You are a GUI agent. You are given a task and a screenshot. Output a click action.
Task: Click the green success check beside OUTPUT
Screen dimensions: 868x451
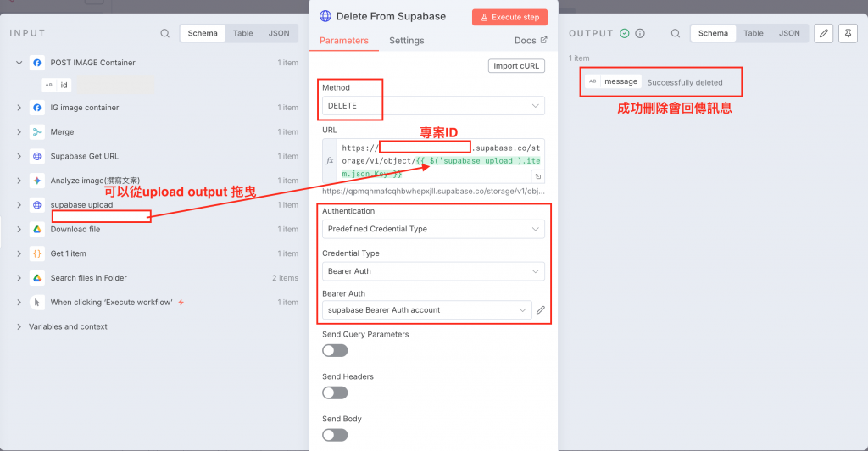pyautogui.click(x=625, y=33)
